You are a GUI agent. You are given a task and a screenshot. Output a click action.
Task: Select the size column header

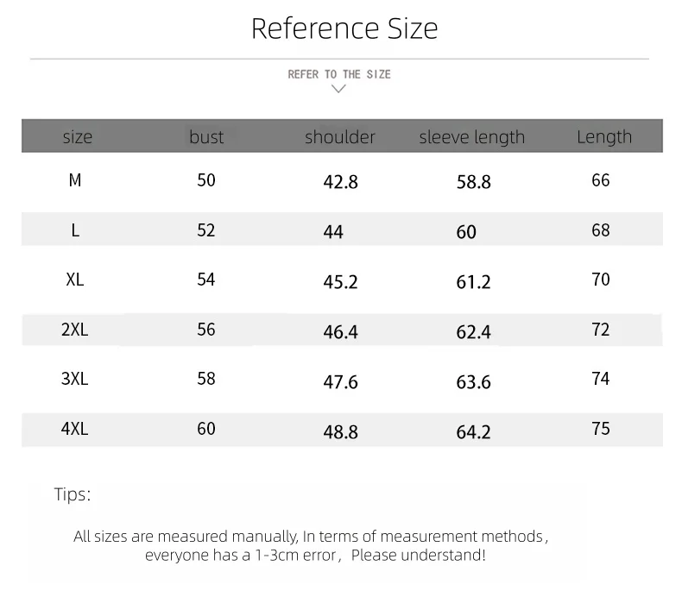[x=78, y=137]
